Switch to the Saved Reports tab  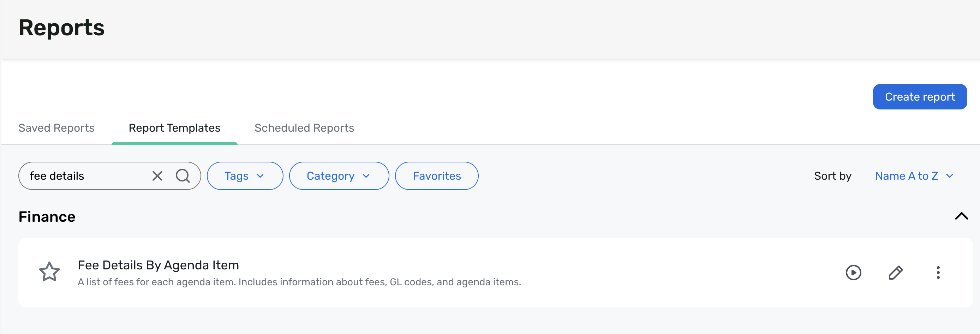[x=56, y=128]
